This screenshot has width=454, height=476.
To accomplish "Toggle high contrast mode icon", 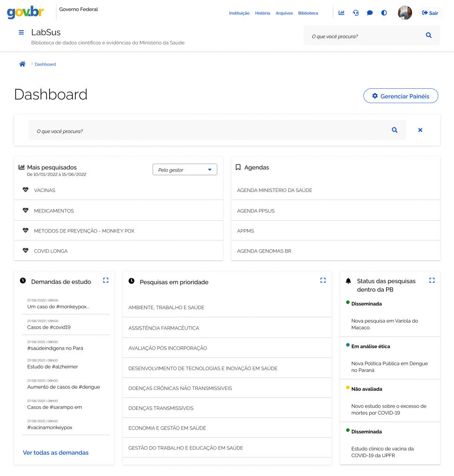I will (384, 13).
